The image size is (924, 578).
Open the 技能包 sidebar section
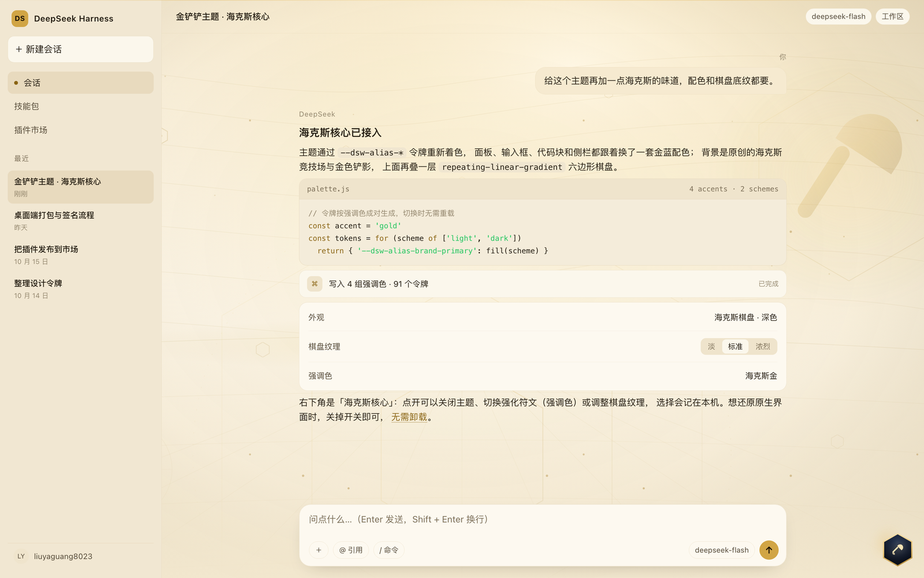[81, 106]
